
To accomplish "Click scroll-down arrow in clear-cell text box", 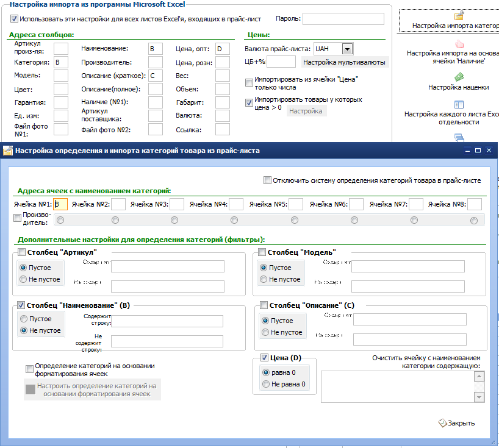I will (479, 397).
